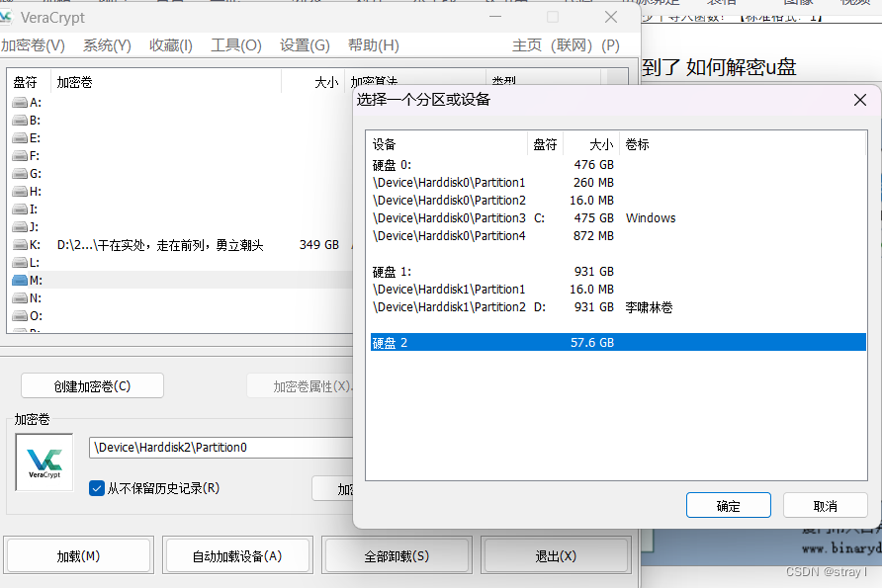
Task: Select mounted drive K: icon
Action: click(x=20, y=245)
